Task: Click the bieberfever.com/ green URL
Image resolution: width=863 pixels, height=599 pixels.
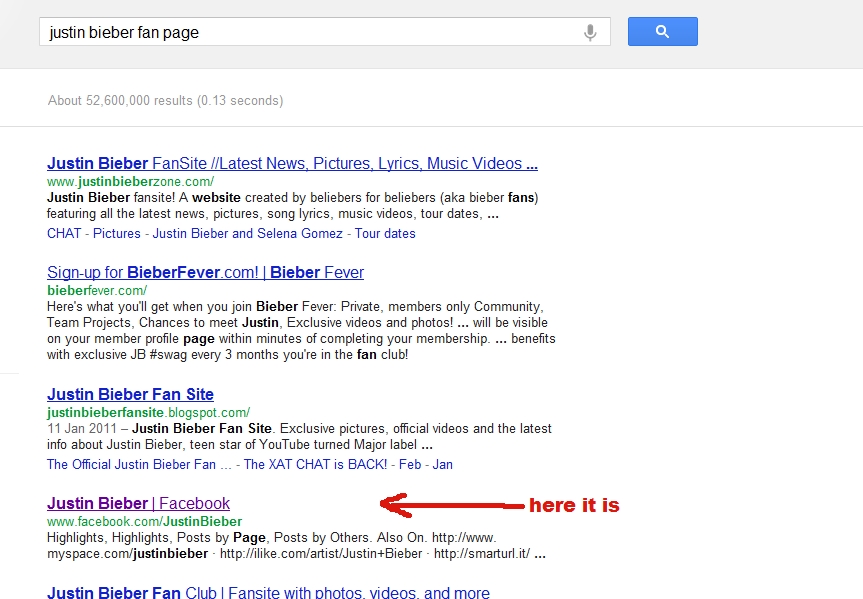Action: pos(97,290)
